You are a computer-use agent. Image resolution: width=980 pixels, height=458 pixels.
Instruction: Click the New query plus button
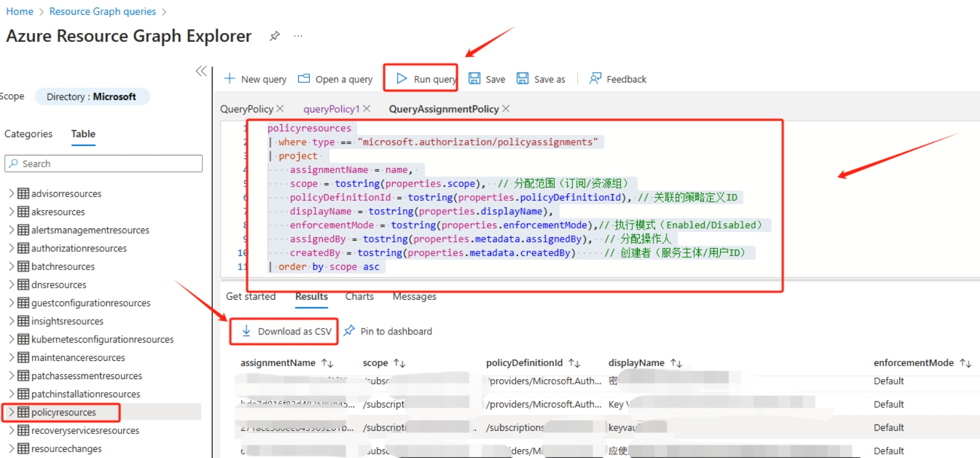(255, 79)
